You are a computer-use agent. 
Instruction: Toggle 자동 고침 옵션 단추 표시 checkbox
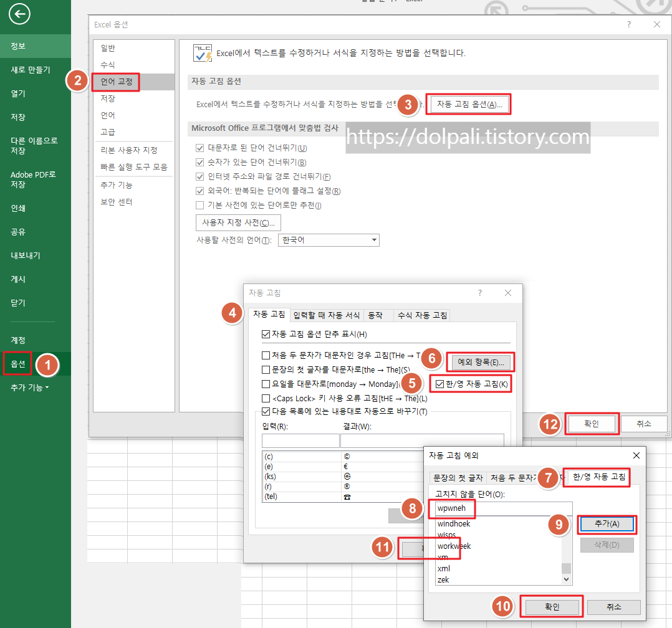[266, 334]
